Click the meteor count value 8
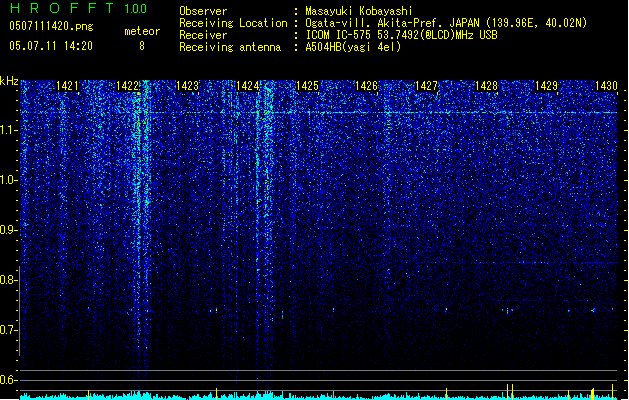Image resolution: width=629 pixels, height=400 pixels. click(x=142, y=46)
